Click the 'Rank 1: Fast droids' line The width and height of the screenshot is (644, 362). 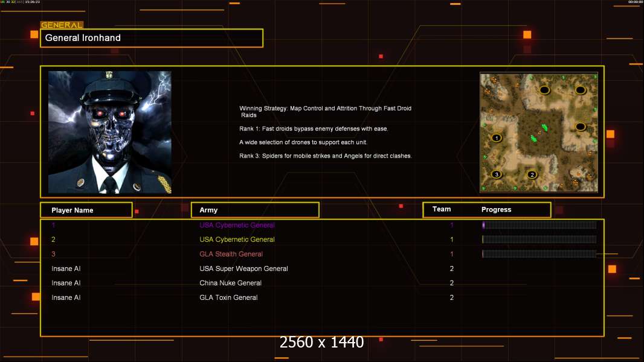pyautogui.click(x=314, y=129)
